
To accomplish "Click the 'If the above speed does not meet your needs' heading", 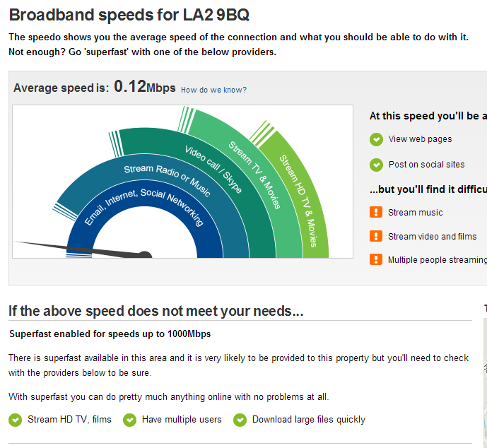I will (x=156, y=311).
